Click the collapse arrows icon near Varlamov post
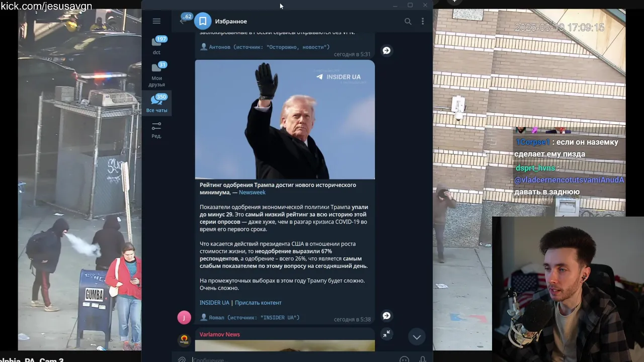644x362 pixels. 386,334
